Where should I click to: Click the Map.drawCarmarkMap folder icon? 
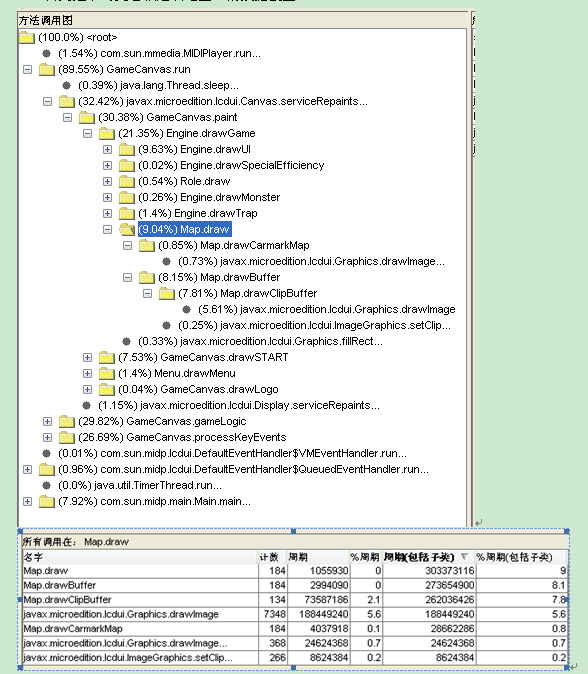[x=147, y=245]
